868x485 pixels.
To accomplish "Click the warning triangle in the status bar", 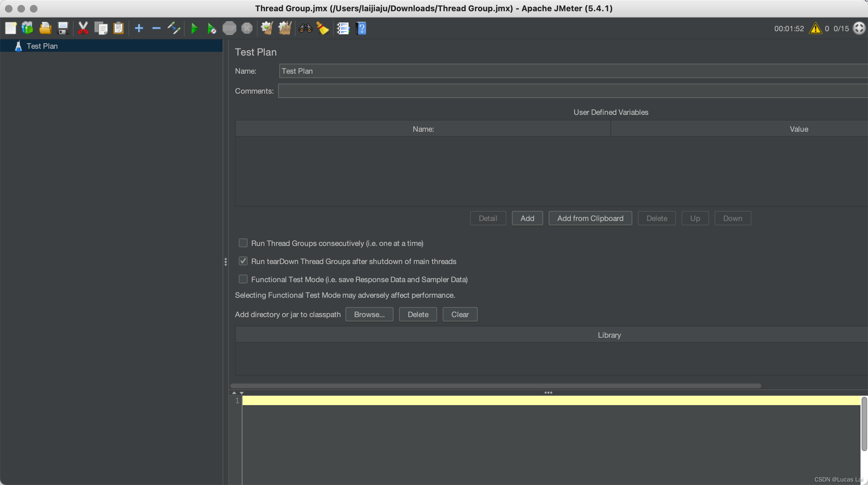I will (815, 29).
